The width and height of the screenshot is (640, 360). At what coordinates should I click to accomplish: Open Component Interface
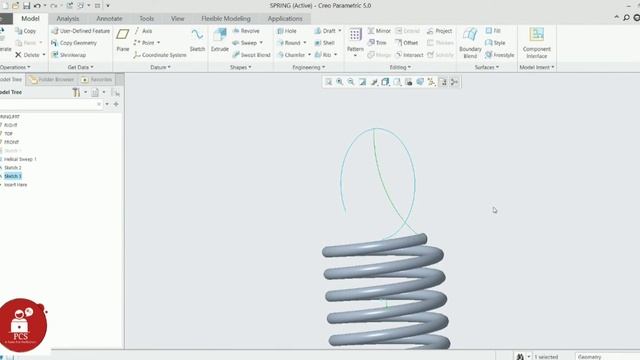point(536,43)
